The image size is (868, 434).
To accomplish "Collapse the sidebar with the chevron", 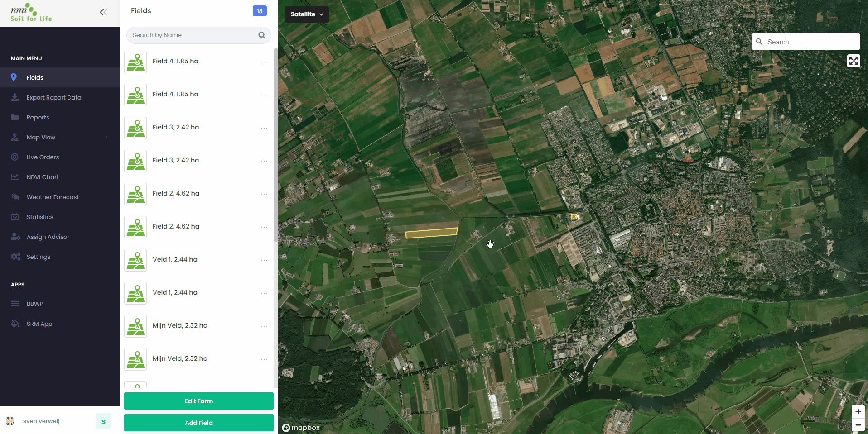I will click(x=103, y=12).
